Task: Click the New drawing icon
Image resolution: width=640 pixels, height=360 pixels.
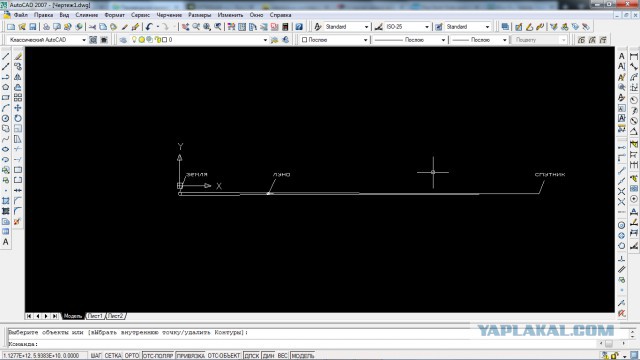Action: 11,27
